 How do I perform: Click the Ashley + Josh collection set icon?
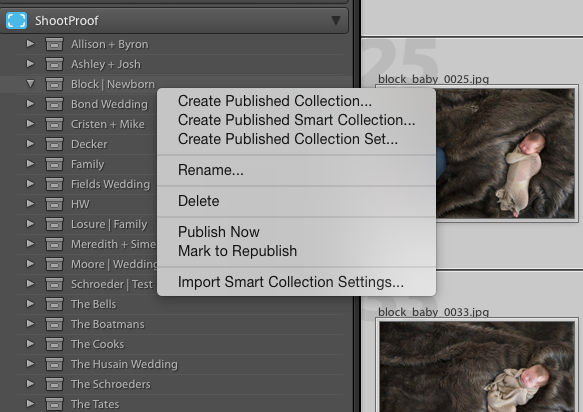click(54, 64)
